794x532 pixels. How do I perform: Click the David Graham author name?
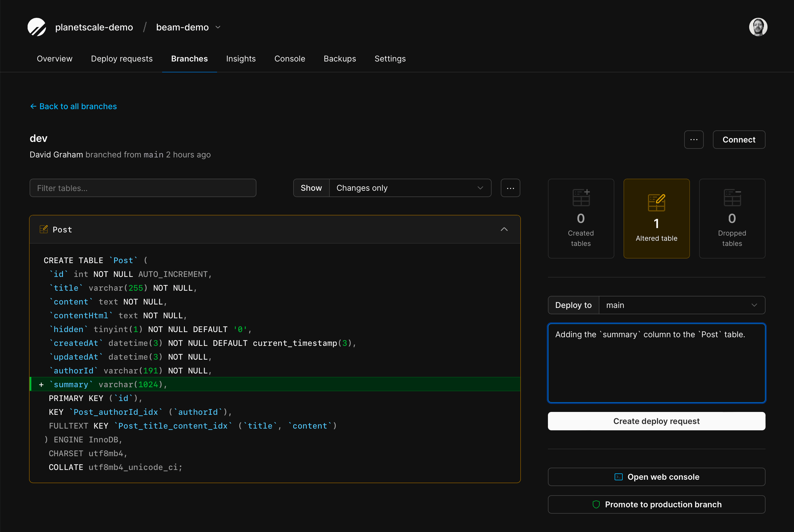[56, 155]
